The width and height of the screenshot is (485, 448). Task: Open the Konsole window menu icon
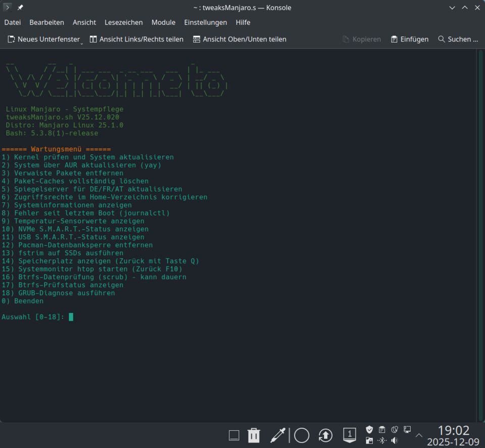(x=8, y=8)
